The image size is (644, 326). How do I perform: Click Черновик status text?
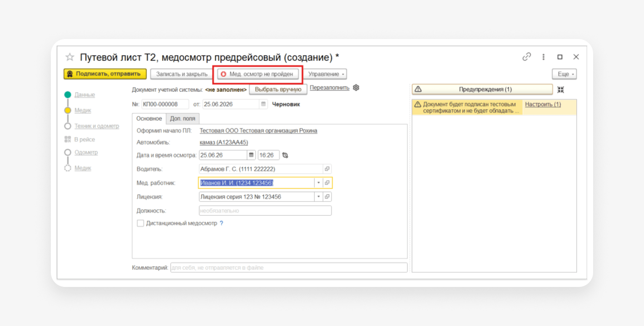pos(286,104)
